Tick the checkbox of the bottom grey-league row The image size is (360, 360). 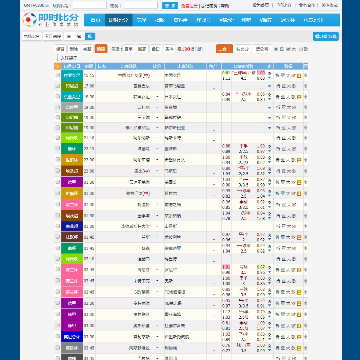tap(57, 348)
